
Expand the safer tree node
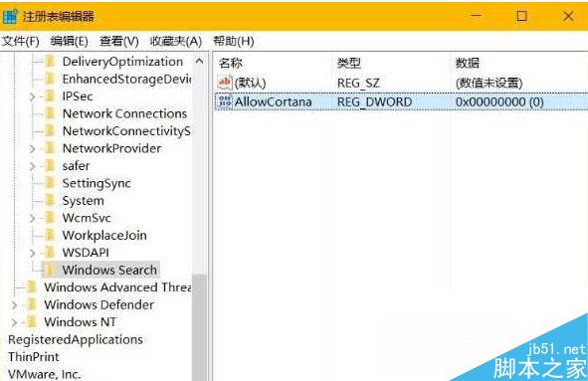(33, 166)
